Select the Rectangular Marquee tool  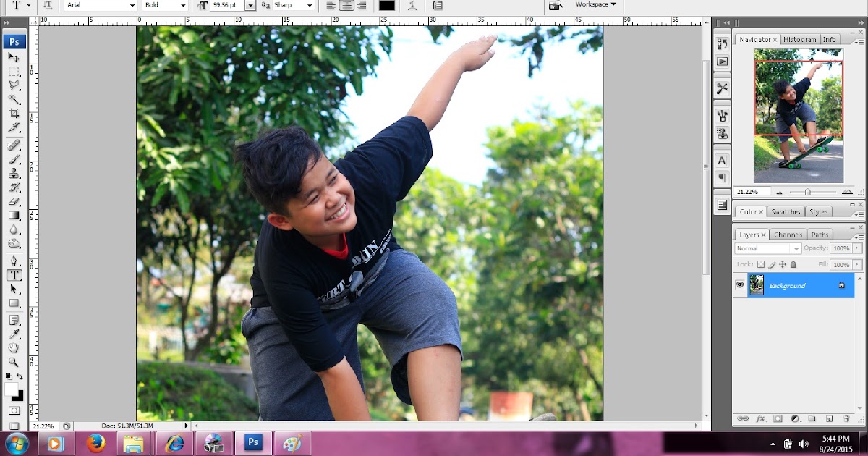click(x=14, y=72)
